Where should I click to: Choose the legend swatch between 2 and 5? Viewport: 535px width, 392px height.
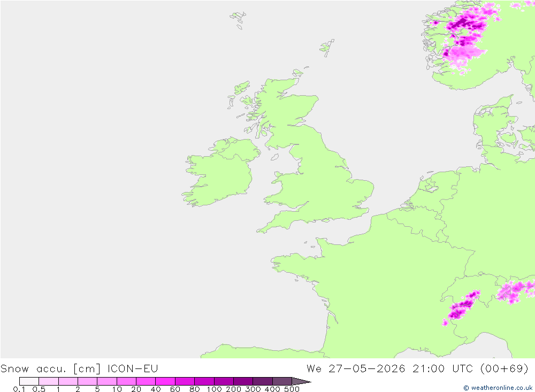[x=88, y=381]
